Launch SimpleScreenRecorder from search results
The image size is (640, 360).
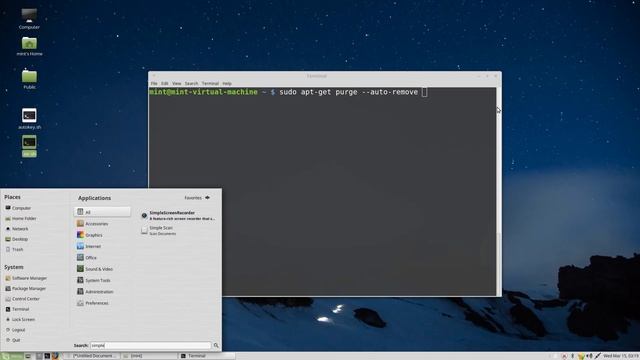pyautogui.click(x=178, y=216)
